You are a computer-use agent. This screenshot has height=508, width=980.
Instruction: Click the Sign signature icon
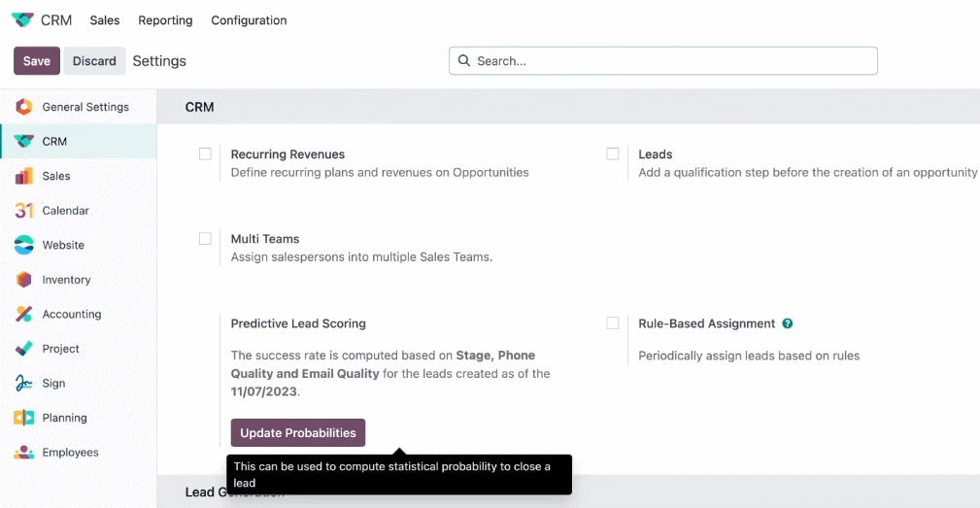coord(23,383)
